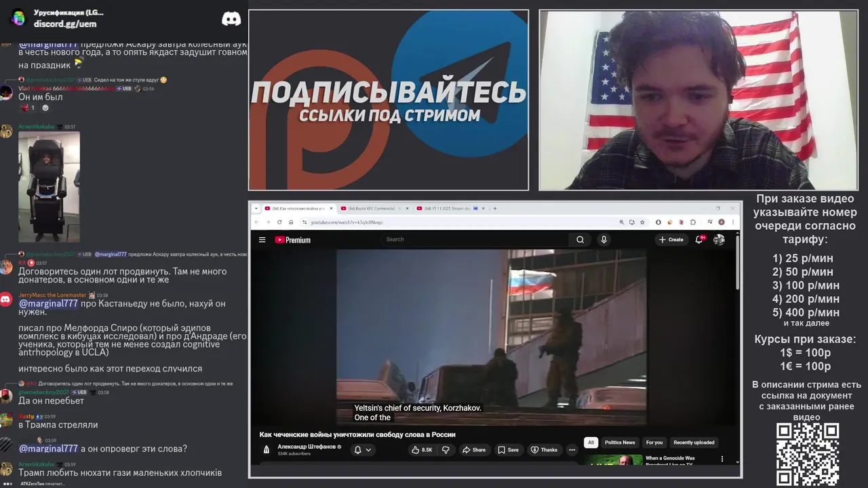
Task: Close the Racist KFC Commercial tab
Action: [x=408, y=209]
